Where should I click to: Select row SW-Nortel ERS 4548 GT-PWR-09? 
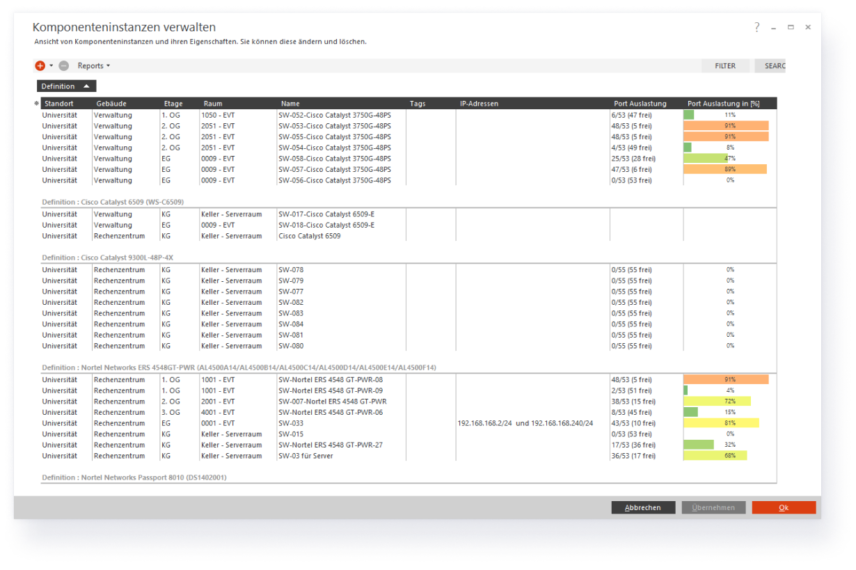(408, 390)
